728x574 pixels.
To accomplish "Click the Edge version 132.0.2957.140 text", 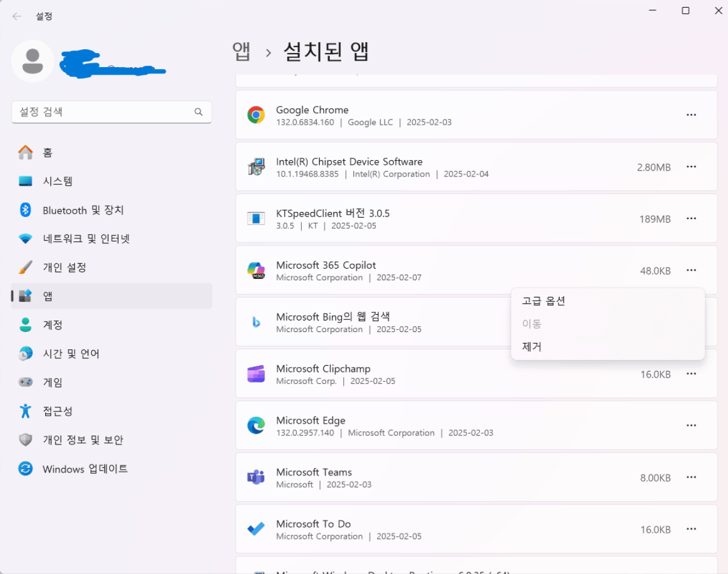I will pos(305,433).
